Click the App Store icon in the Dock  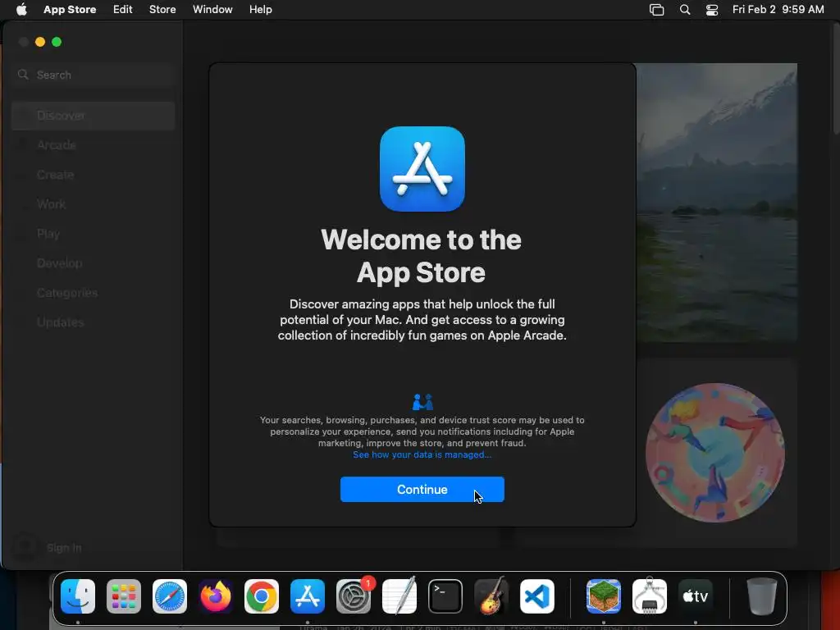308,596
